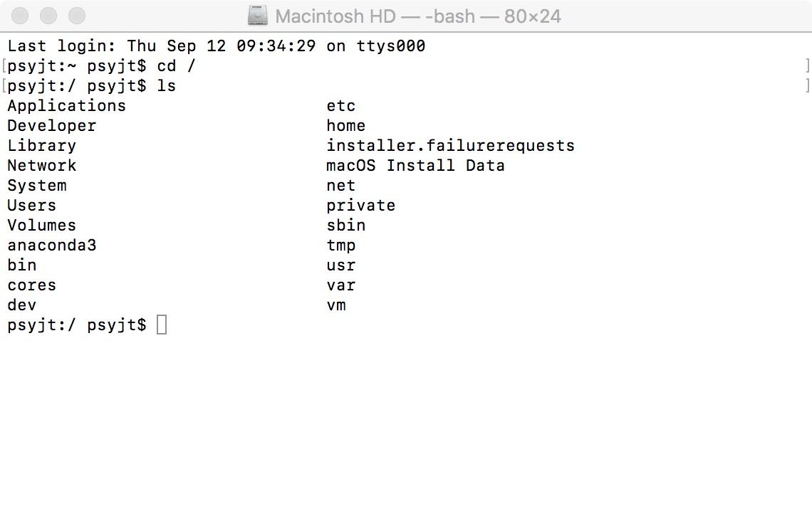Click the "private" directory name
Image resolution: width=812 pixels, height=521 pixels.
360,206
